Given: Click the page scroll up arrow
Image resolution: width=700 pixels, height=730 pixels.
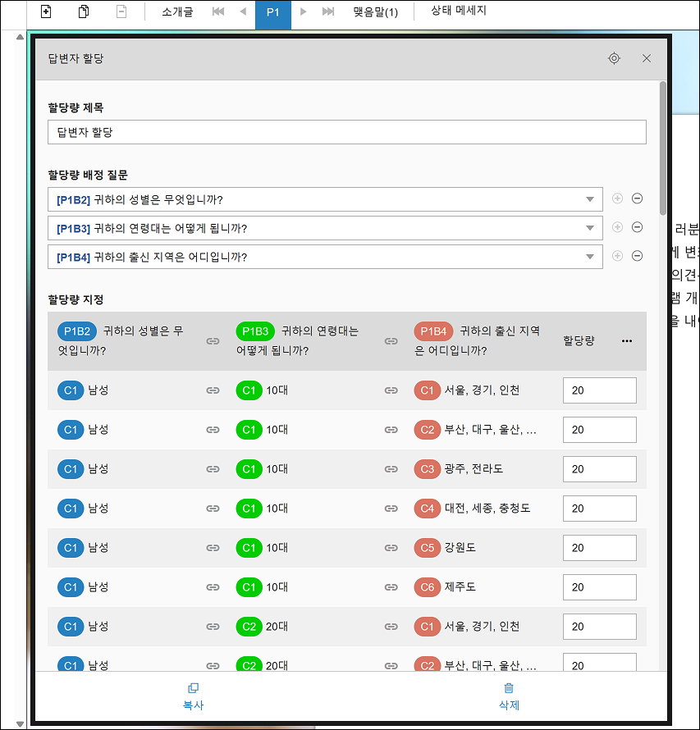Looking at the screenshot, I should [x=20, y=37].
